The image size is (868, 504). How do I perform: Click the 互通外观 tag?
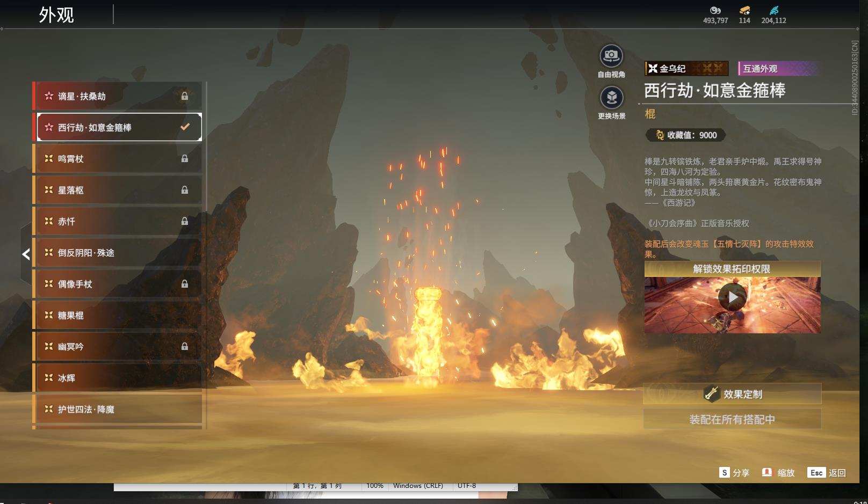point(778,68)
